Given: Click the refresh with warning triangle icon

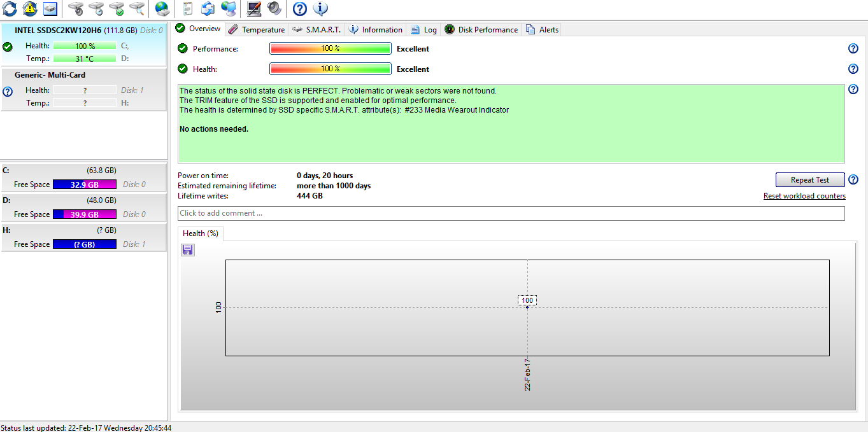Looking at the screenshot, I should click(30, 9).
